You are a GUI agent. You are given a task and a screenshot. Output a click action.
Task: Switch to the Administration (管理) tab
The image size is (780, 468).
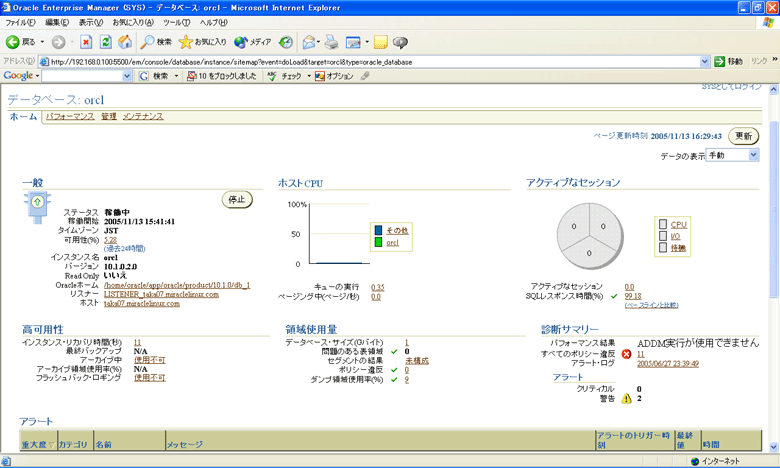[109, 116]
